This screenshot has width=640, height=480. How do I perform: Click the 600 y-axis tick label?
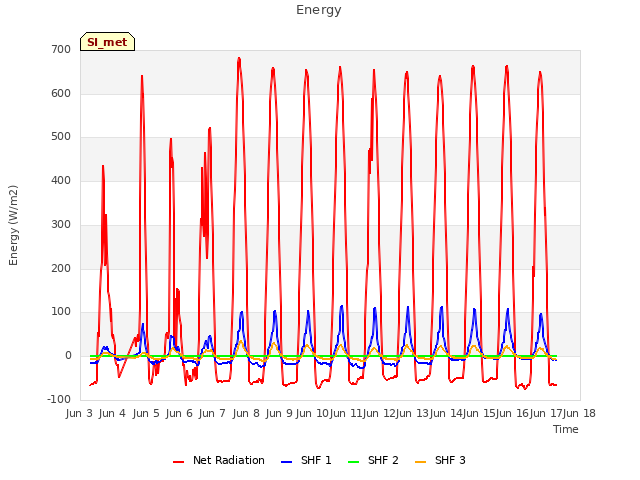click(61, 93)
